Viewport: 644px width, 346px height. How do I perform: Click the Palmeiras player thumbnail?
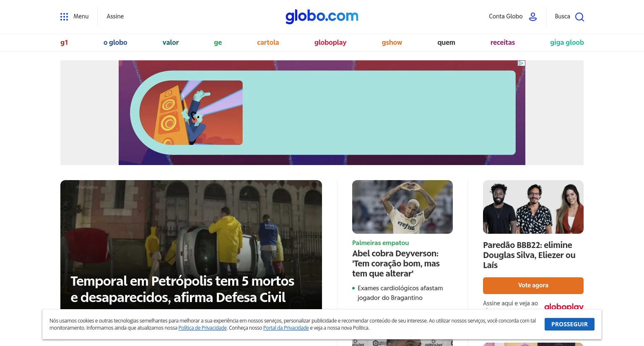pyautogui.click(x=402, y=207)
